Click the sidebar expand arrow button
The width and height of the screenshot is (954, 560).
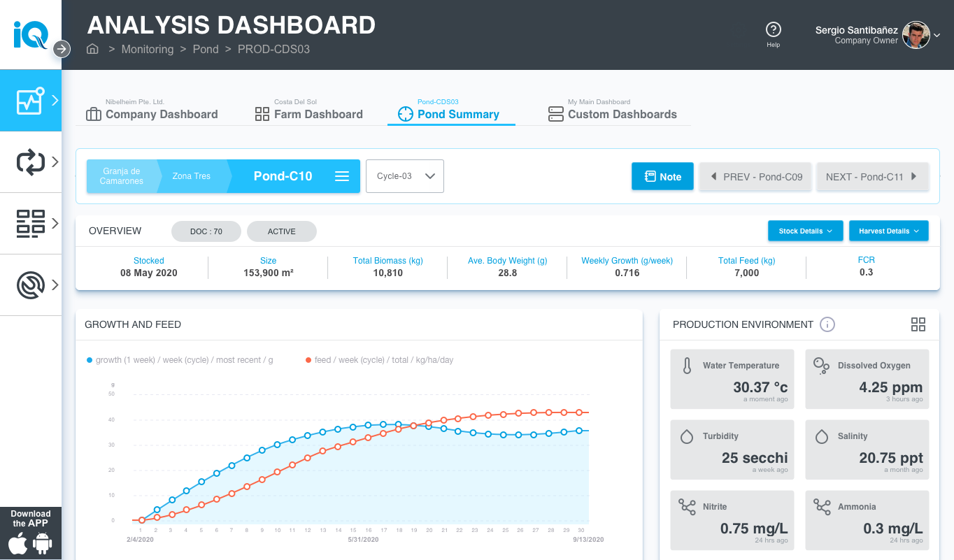(x=62, y=49)
